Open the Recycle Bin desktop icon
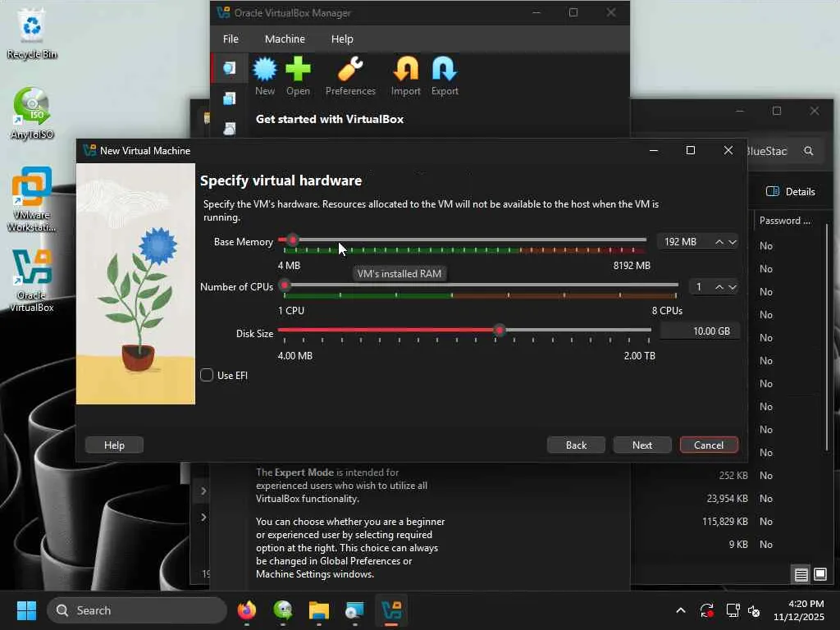 click(32, 34)
